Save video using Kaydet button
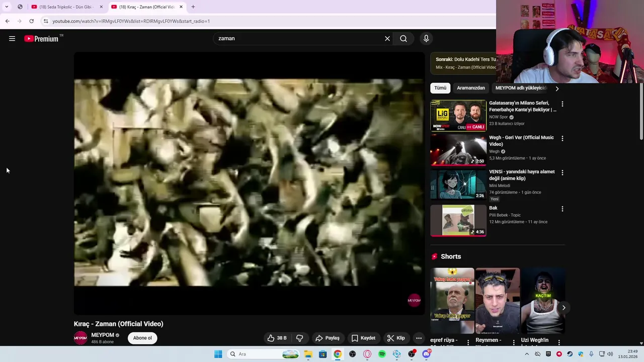The image size is (644, 362). pos(363,338)
